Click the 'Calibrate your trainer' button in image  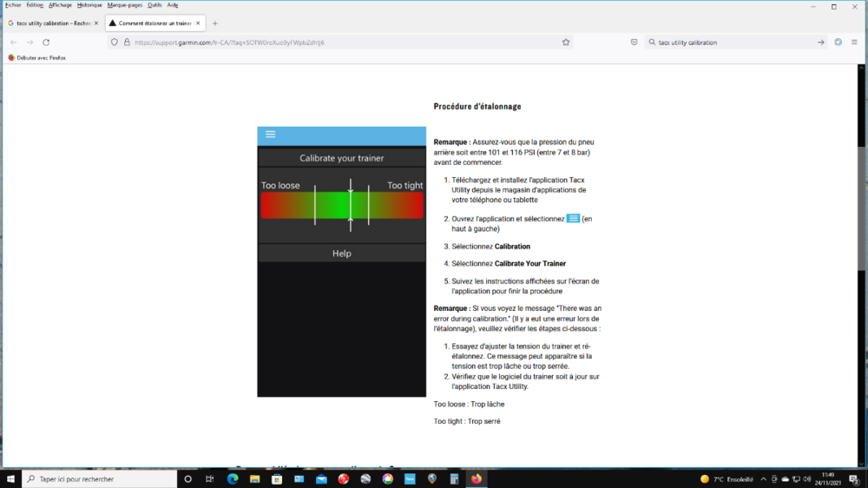341,158
